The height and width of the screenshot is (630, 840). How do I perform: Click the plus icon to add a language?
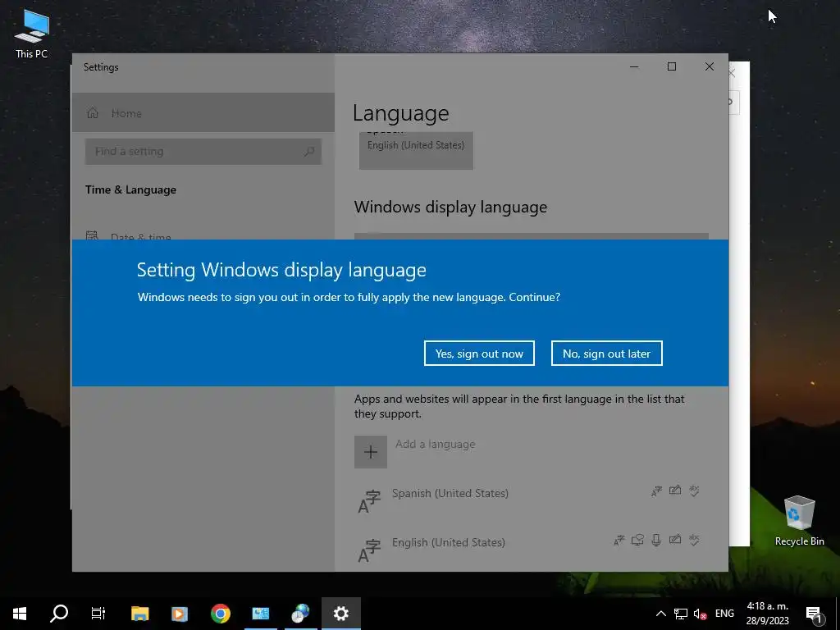[370, 452]
